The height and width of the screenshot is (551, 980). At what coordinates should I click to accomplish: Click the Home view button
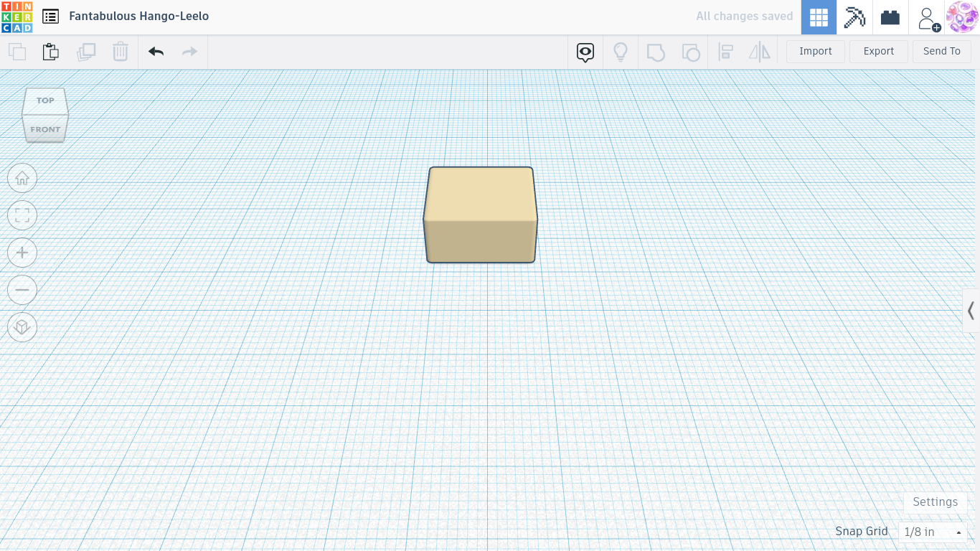pyautogui.click(x=22, y=178)
